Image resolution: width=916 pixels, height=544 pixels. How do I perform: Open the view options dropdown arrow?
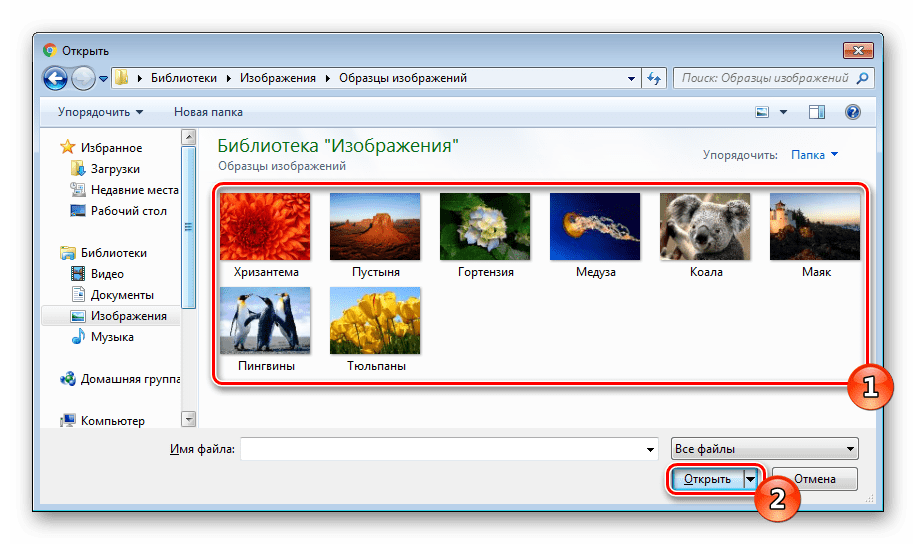[783, 112]
